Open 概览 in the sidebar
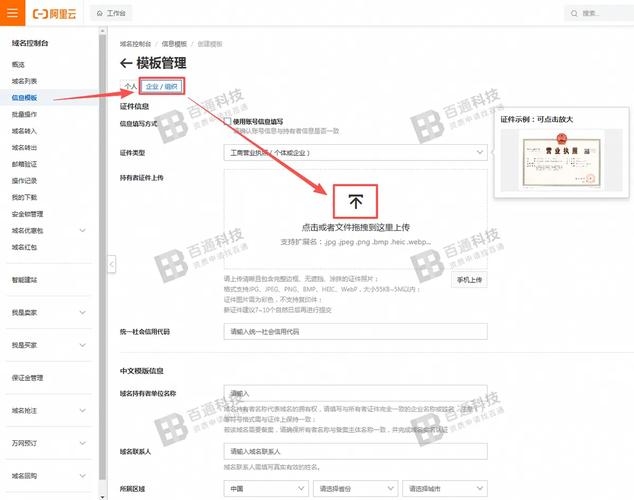Screen dimensions: 634x500 18,64
